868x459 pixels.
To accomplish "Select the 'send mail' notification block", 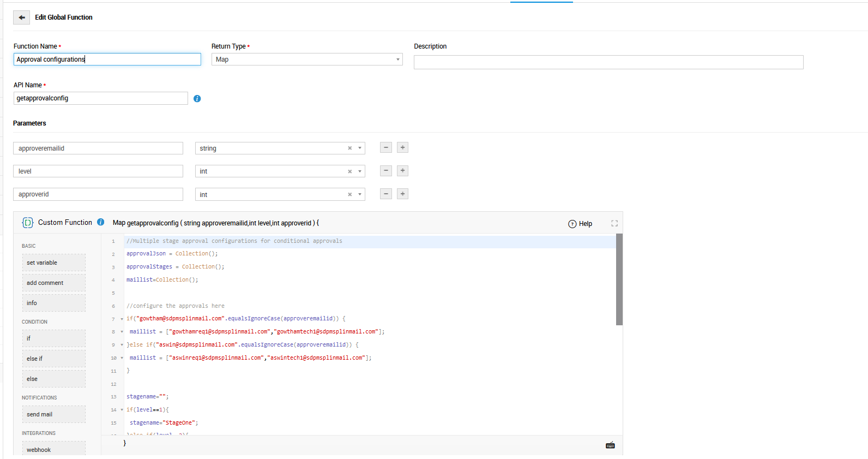I will [53, 414].
